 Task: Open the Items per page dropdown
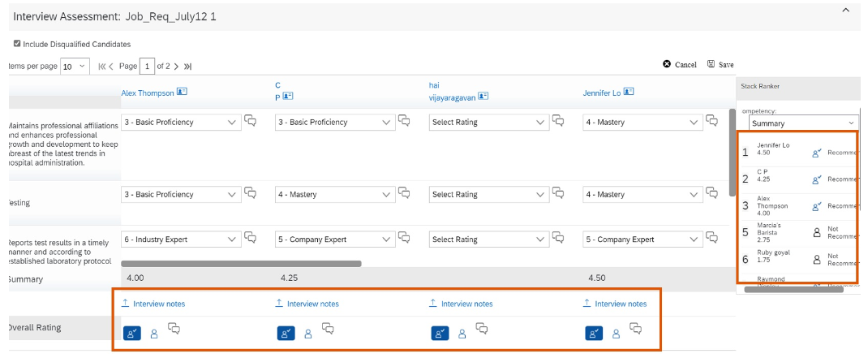[75, 66]
